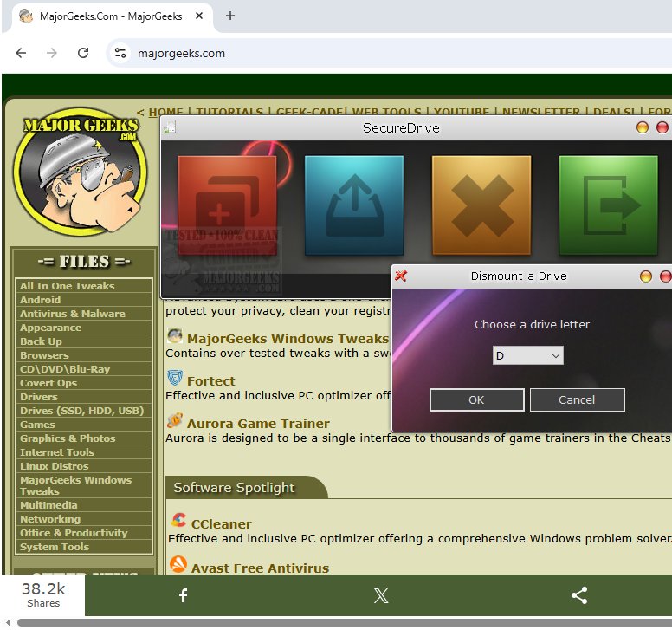
Task: Open the Multimedia category
Action: pyautogui.click(x=48, y=505)
